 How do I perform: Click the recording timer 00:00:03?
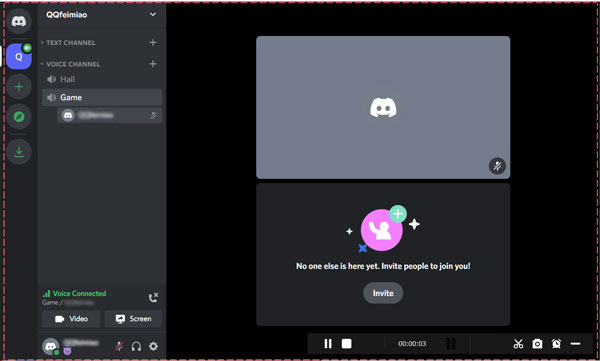point(412,344)
